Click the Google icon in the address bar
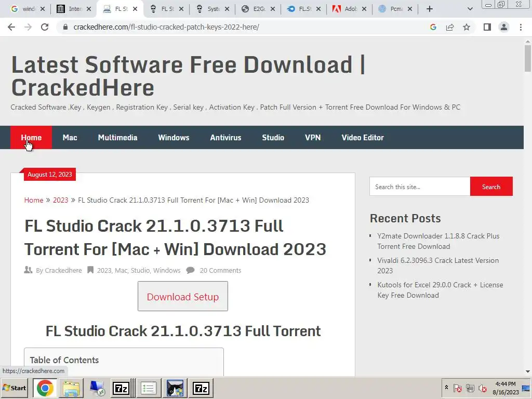 pos(433,27)
